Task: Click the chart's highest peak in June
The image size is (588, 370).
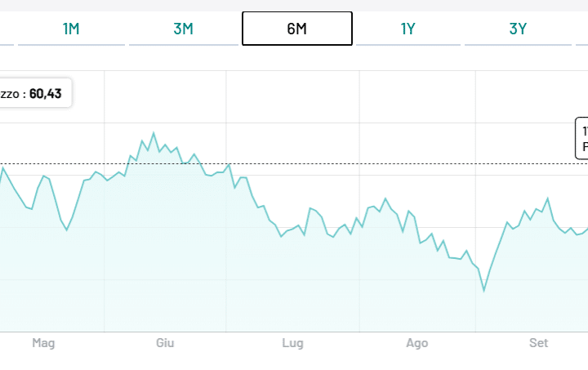Action: [154, 132]
